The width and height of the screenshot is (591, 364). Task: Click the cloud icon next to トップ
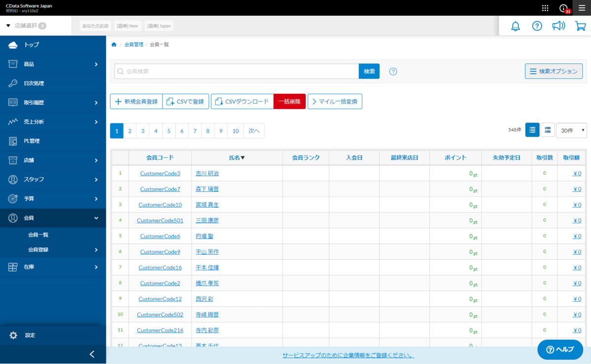coord(13,45)
